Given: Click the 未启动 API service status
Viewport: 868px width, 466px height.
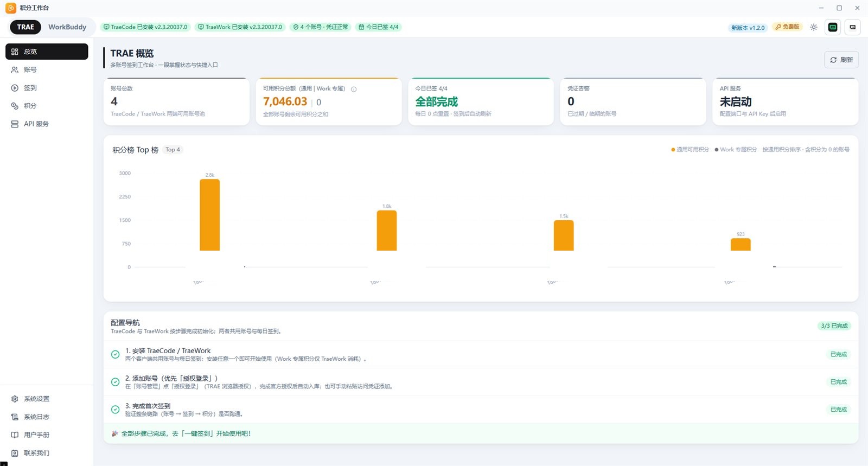Looking at the screenshot, I should (736, 101).
